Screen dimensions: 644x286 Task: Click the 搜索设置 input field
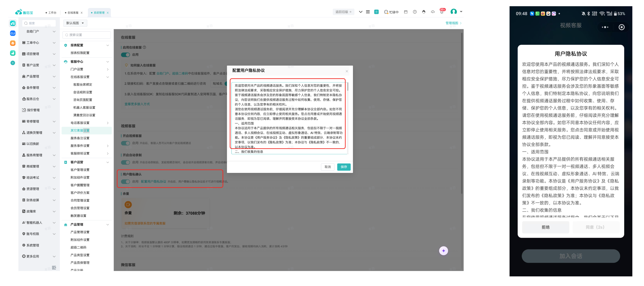[x=87, y=35]
